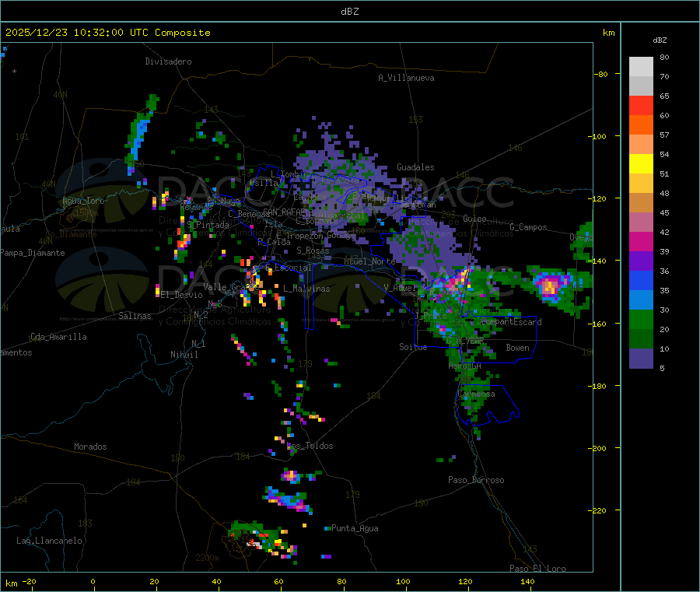Click the white-red echo core near 2200m label
Screen dimensions: 700x592
point(255,542)
